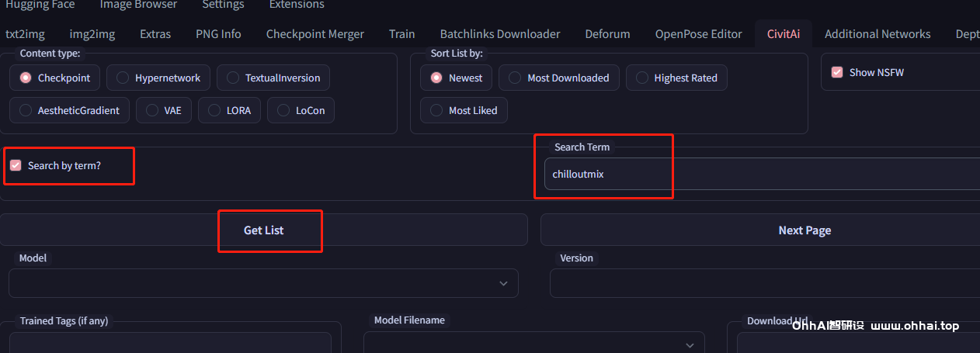Sort list by Most Liked
The height and width of the screenshot is (353, 980).
tap(464, 110)
